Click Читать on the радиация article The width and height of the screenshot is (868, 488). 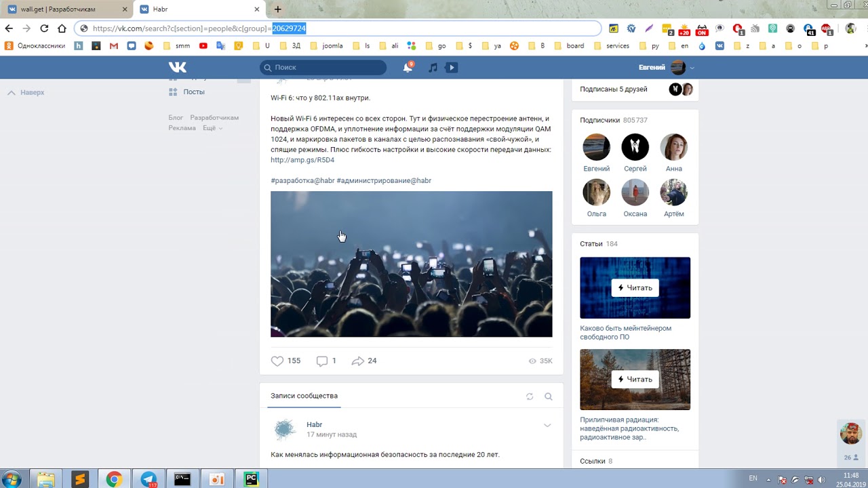635,380
